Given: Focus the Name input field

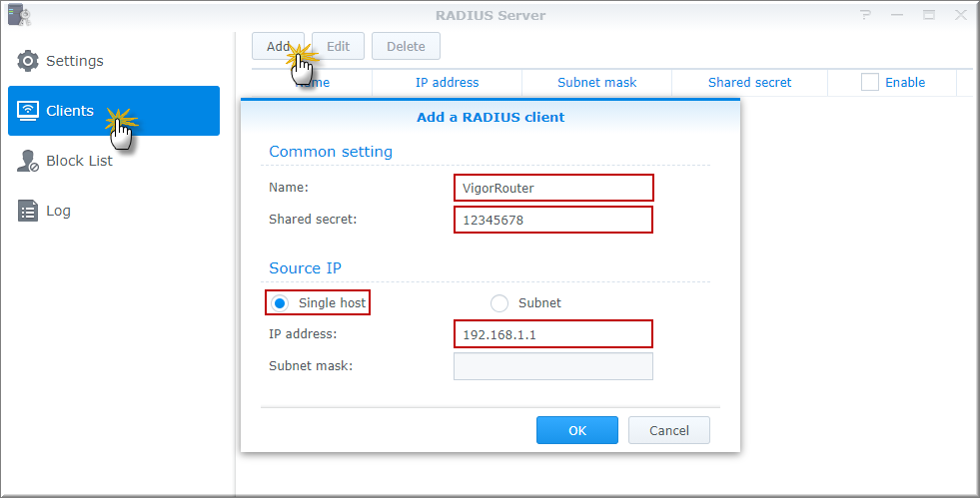Looking at the screenshot, I should pos(553,187).
